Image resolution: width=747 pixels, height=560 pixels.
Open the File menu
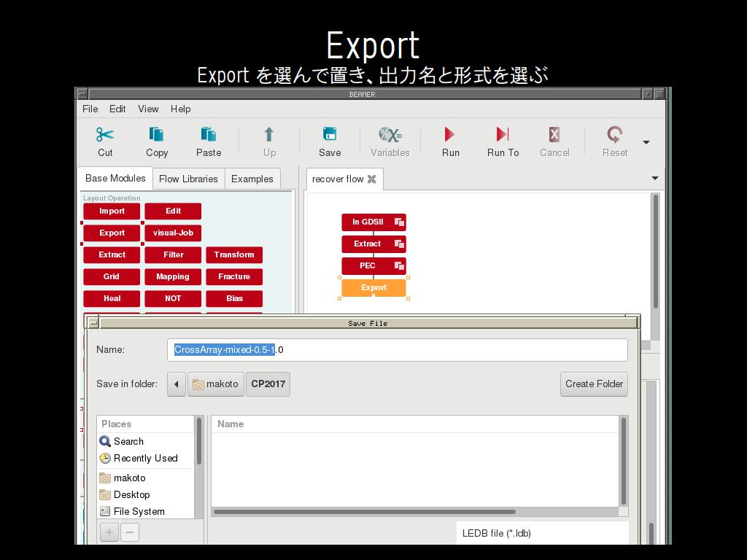point(90,109)
